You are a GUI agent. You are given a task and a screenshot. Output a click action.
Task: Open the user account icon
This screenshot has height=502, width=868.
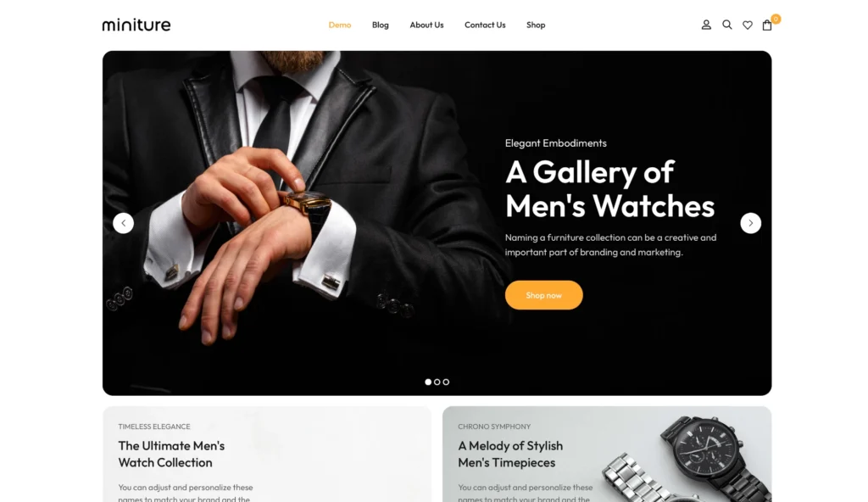click(706, 25)
